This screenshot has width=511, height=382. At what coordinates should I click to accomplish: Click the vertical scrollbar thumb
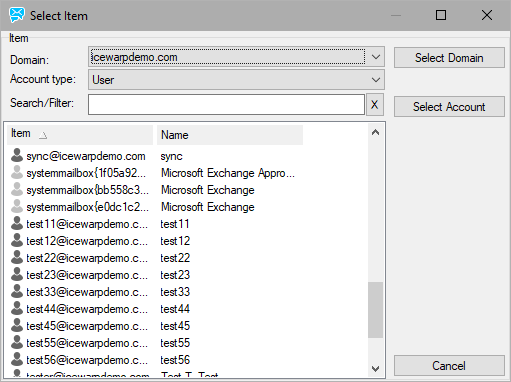click(x=375, y=310)
